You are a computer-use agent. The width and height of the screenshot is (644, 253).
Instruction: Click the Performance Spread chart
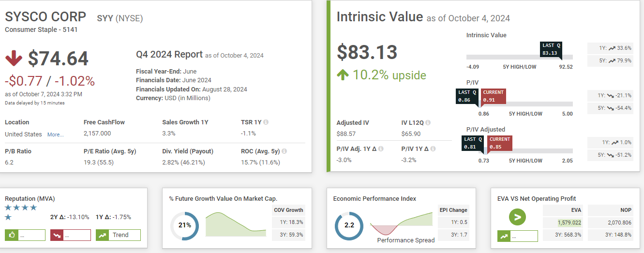coord(401,224)
